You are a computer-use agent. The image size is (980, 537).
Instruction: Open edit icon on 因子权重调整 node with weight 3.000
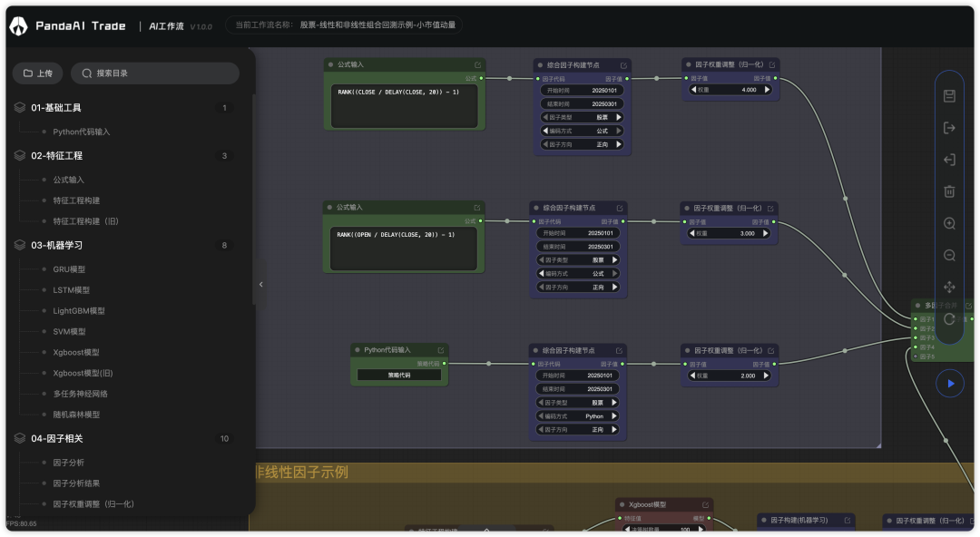click(x=770, y=209)
